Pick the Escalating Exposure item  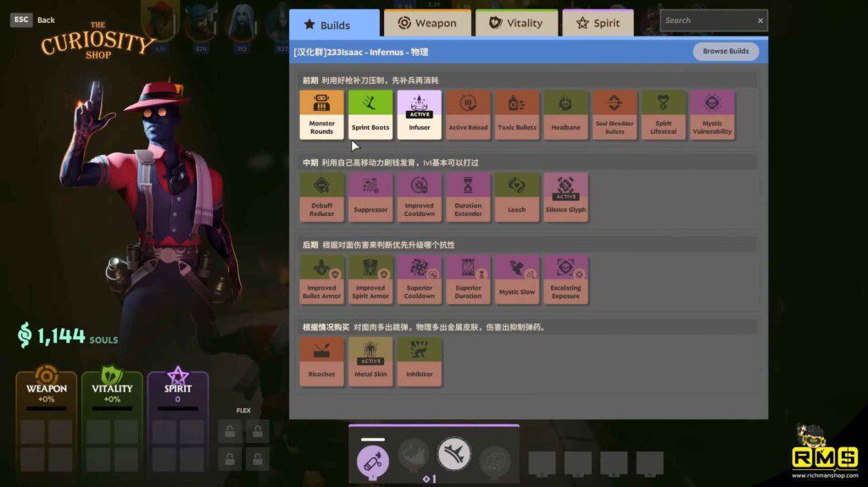[565, 279]
